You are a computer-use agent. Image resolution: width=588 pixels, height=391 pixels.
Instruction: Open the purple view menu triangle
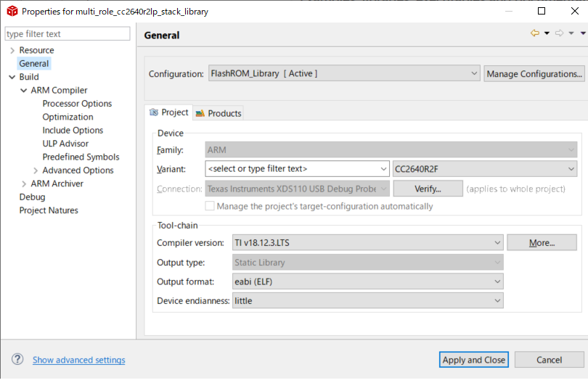tap(583, 33)
